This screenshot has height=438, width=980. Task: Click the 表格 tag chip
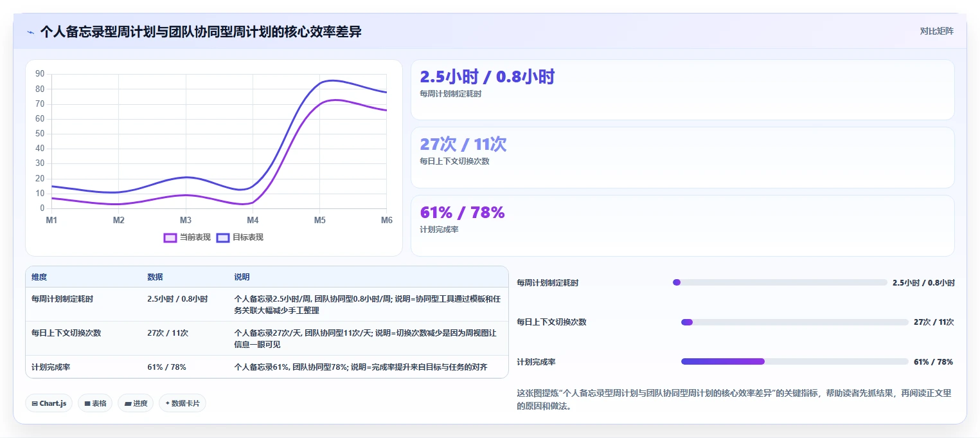pos(95,403)
